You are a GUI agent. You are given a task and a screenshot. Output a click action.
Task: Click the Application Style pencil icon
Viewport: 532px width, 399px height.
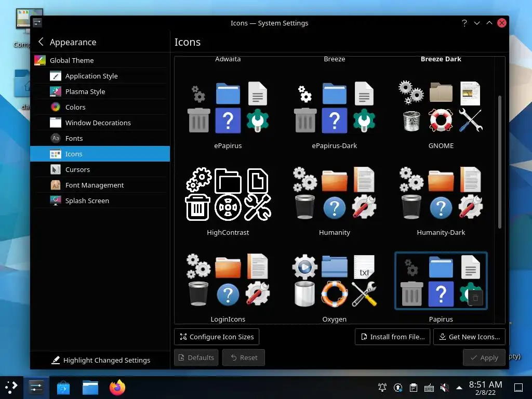click(x=55, y=76)
